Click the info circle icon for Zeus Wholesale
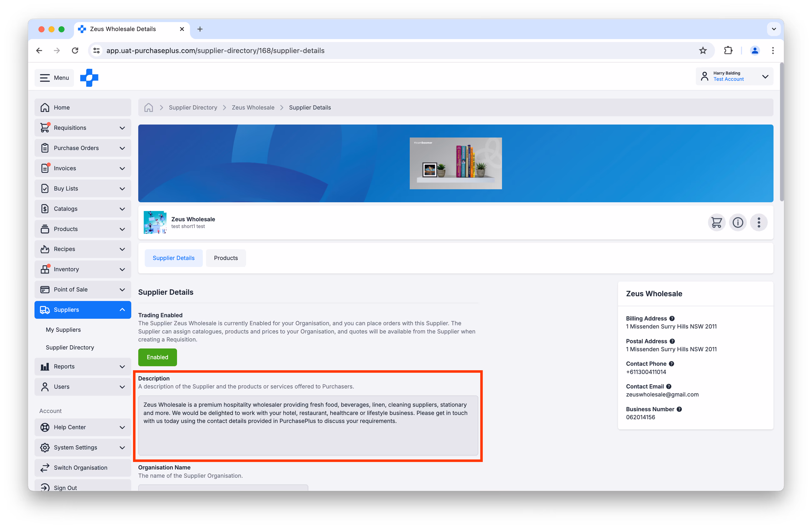Viewport: 812px width, 528px height. pyautogui.click(x=738, y=222)
